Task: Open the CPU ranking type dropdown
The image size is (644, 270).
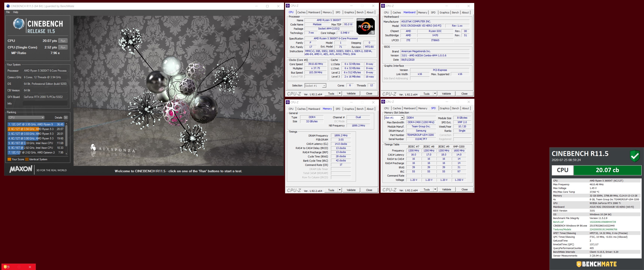Action: [26, 117]
